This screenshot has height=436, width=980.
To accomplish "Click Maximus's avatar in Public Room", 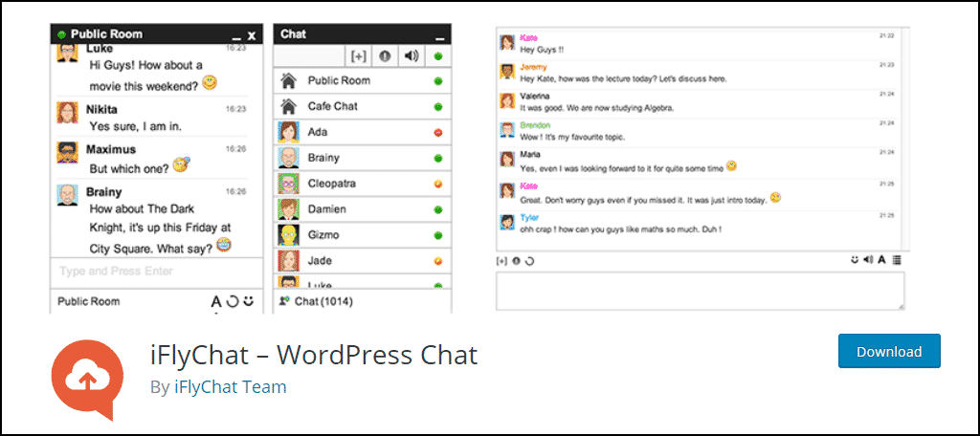I will point(67,152).
